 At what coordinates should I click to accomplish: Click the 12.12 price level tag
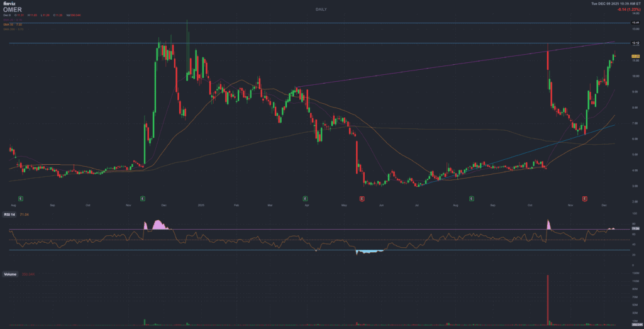[635, 43]
